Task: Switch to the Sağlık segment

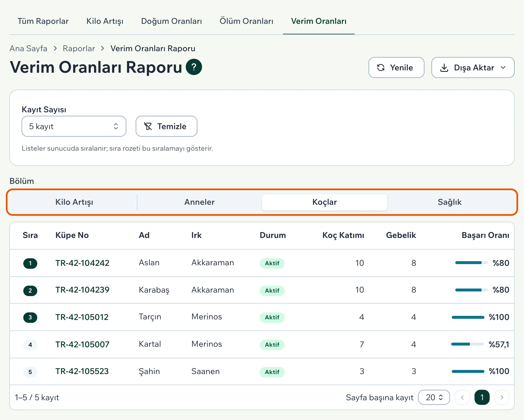Action: [x=449, y=202]
